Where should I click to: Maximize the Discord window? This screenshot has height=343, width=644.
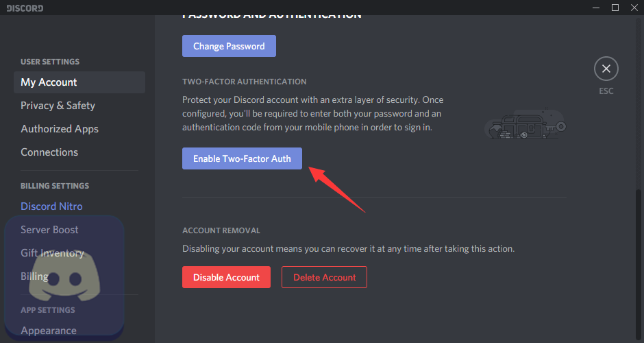click(x=615, y=8)
